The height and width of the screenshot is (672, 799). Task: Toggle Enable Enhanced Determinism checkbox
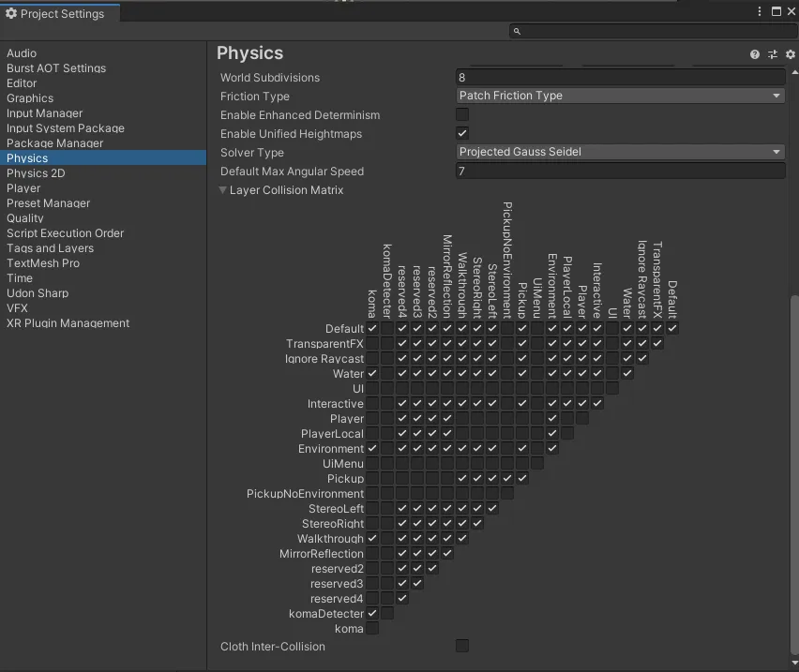(462, 114)
